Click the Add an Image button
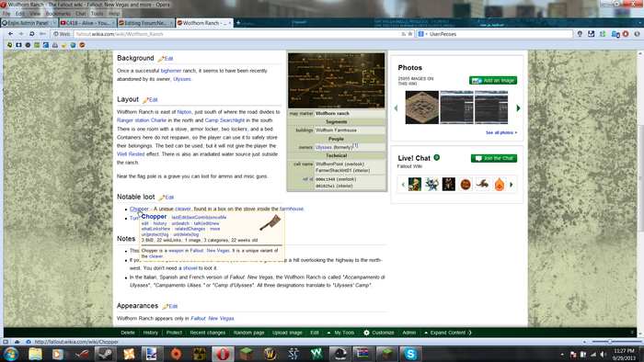644x362 pixels. pos(493,80)
